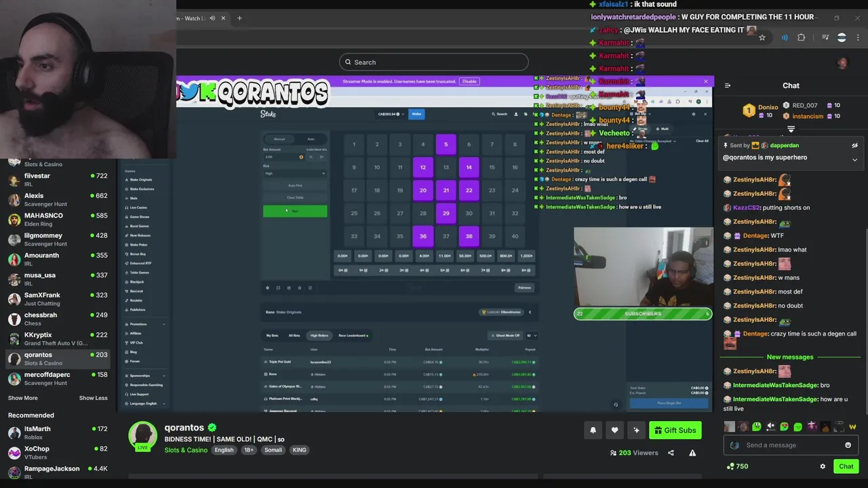The height and width of the screenshot is (488, 868).
Task: Click the share icon beside viewer count
Action: [x=671, y=453]
